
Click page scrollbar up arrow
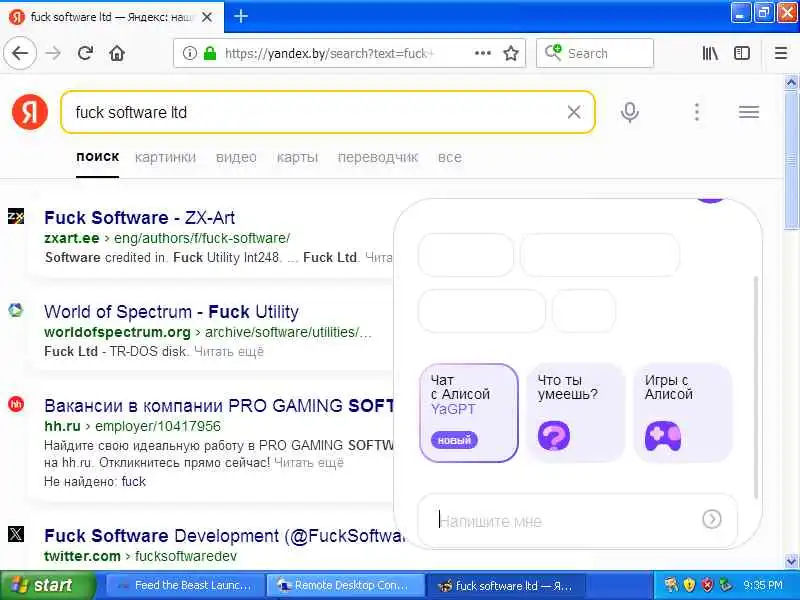[x=791, y=82]
